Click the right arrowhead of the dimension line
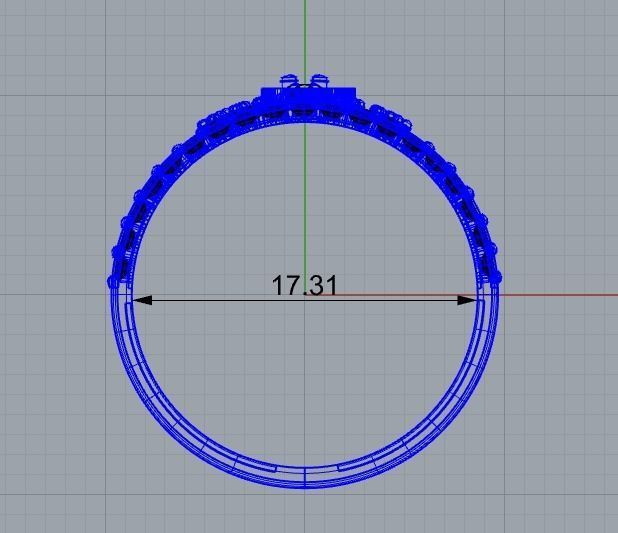Viewport: 618px width, 533px height. coord(467,300)
